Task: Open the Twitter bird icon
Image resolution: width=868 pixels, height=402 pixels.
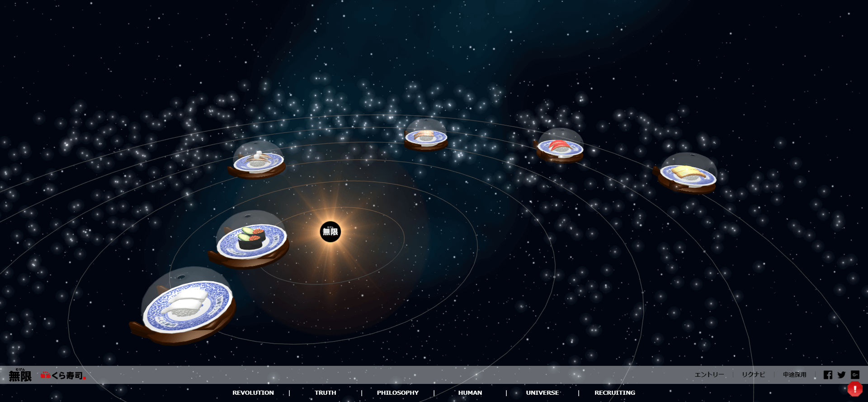Action: click(841, 375)
